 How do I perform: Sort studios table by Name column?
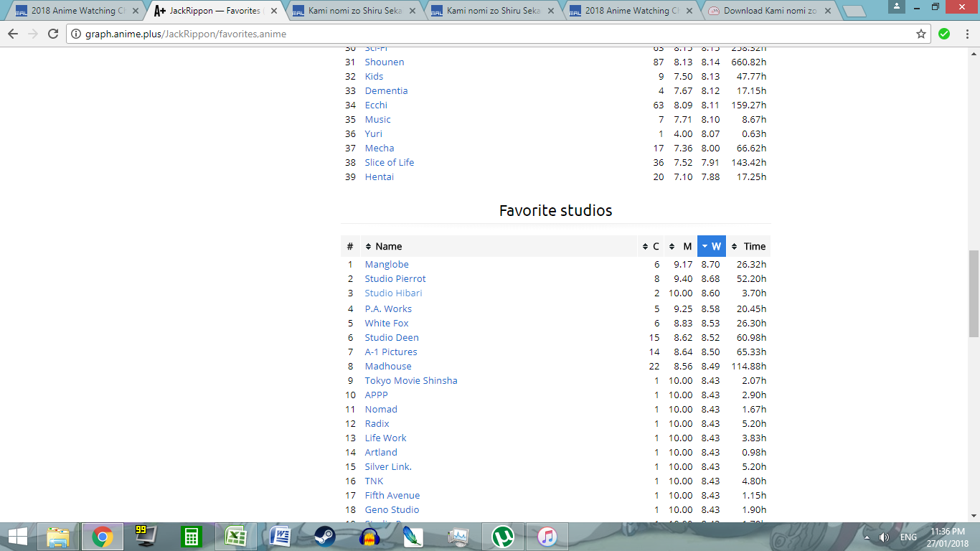coord(384,246)
